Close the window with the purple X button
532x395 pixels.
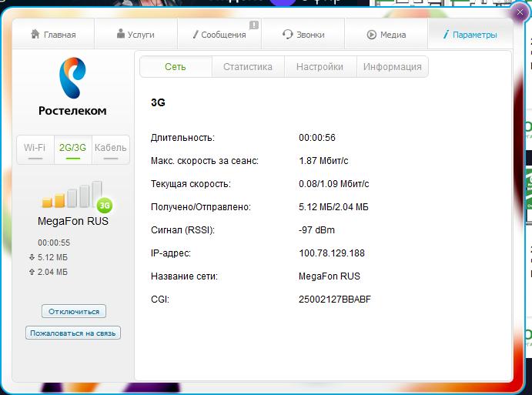click(520, 12)
